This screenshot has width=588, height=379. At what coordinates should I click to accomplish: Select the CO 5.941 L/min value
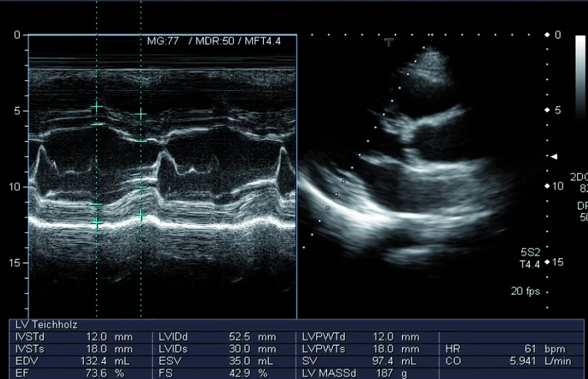point(523,361)
